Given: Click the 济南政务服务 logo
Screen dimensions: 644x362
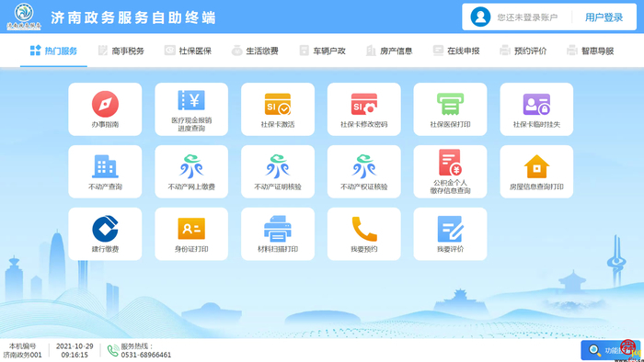Looking at the screenshot, I should pos(24,17).
